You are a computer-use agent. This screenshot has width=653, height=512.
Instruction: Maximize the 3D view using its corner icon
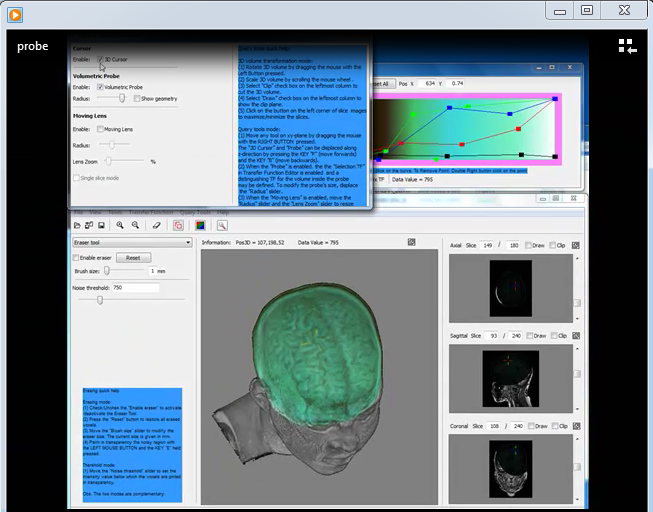click(x=411, y=242)
